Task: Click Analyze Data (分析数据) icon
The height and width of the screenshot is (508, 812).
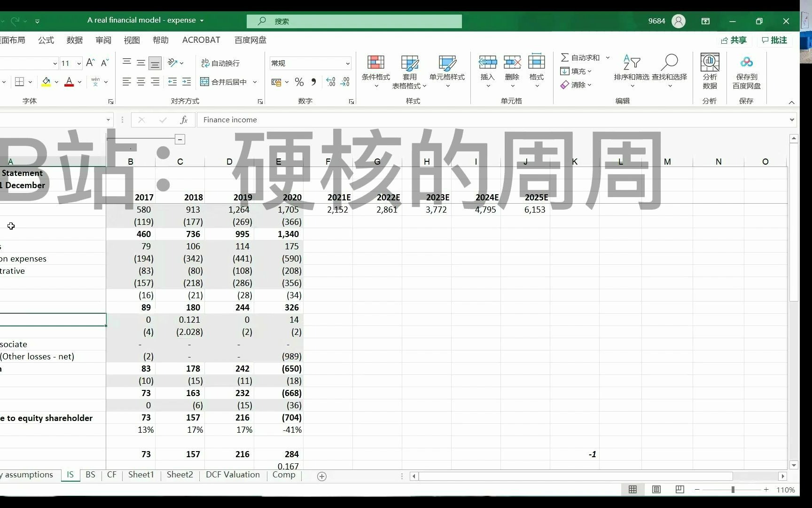Action: [710, 71]
